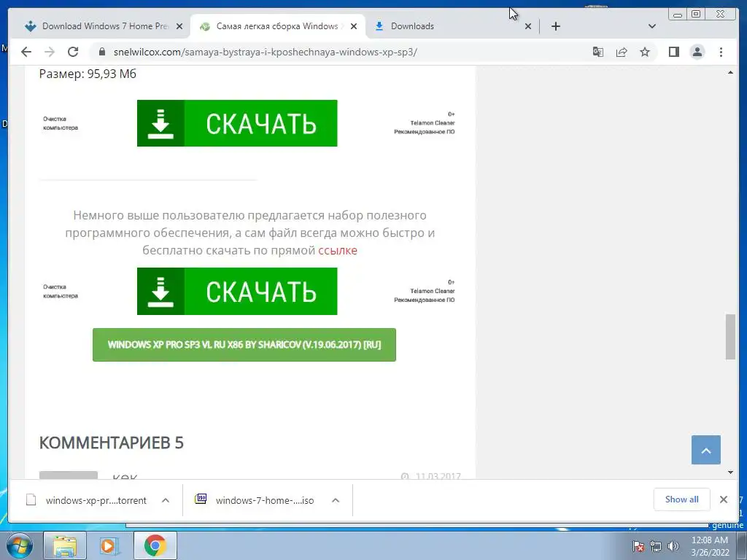Click the upper СКАЧАТЬ download button
747x560 pixels.
click(237, 123)
